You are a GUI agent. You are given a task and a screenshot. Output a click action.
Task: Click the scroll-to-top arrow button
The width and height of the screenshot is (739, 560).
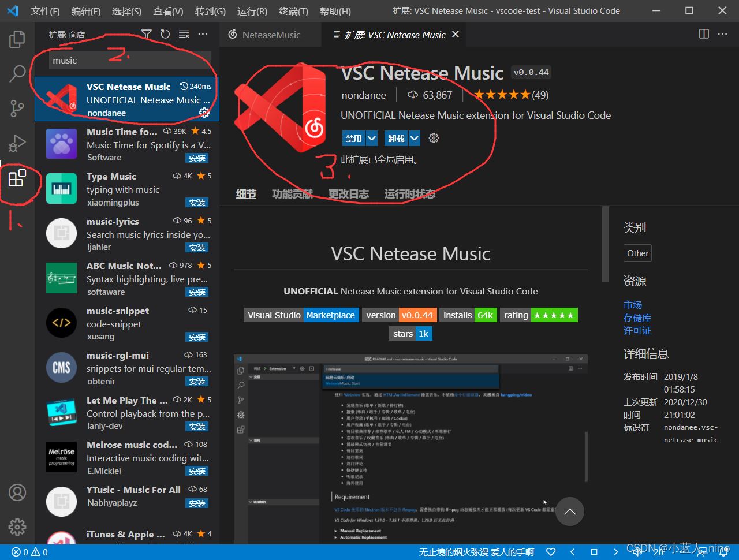(570, 512)
